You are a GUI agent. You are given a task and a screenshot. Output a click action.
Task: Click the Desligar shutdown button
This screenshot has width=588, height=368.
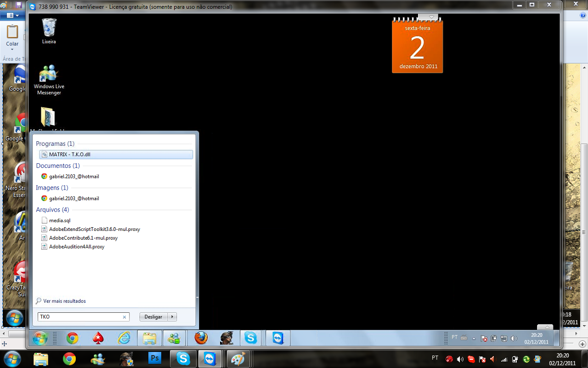tap(153, 317)
